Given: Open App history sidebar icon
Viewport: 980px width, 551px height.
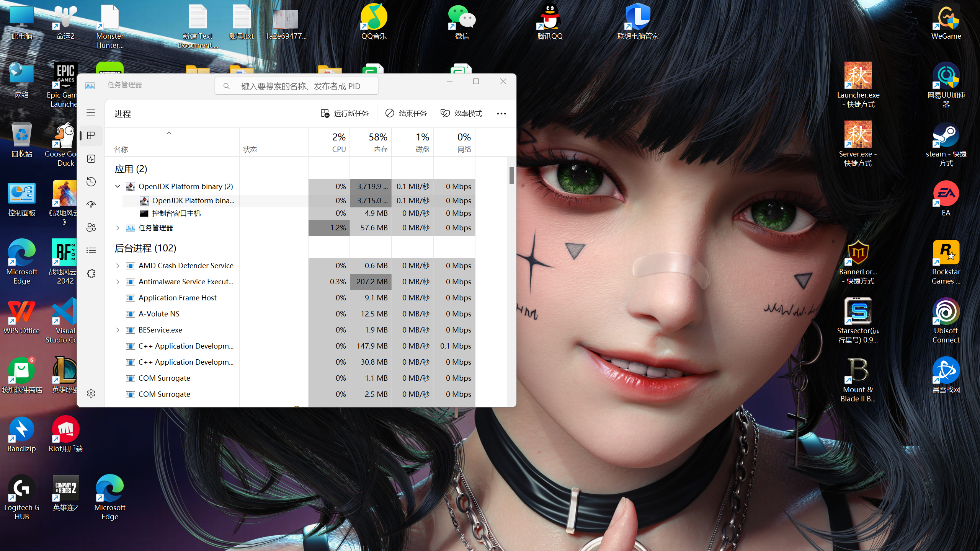Looking at the screenshot, I should (91, 181).
